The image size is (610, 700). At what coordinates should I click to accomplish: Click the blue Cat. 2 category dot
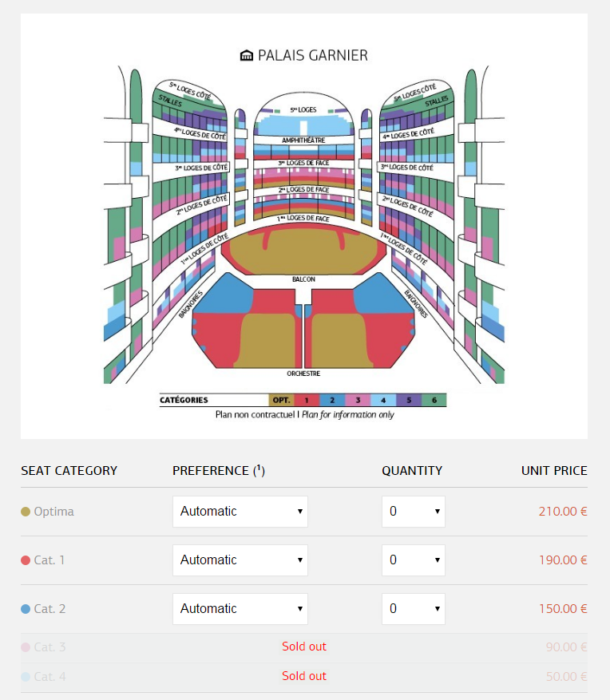click(x=26, y=609)
